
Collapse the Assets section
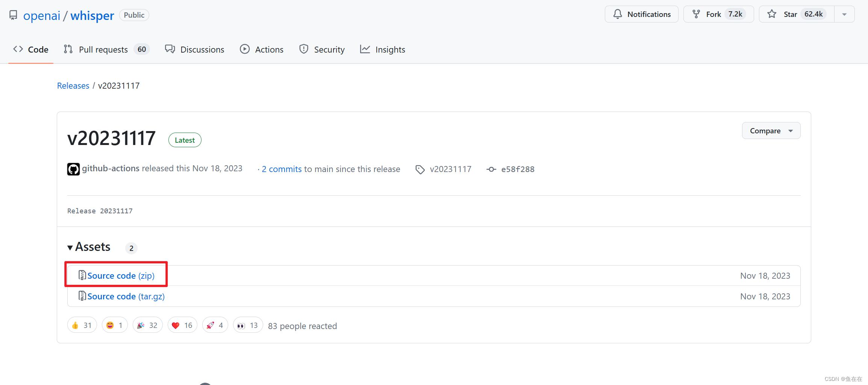tap(89, 247)
